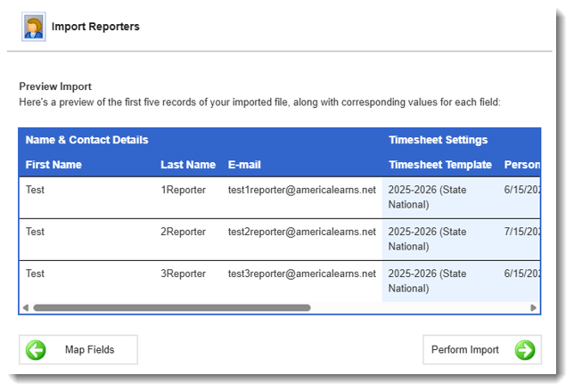This screenshot has height=392, width=574.
Task: Select the 3Reporter last name cell
Action: click(x=183, y=274)
